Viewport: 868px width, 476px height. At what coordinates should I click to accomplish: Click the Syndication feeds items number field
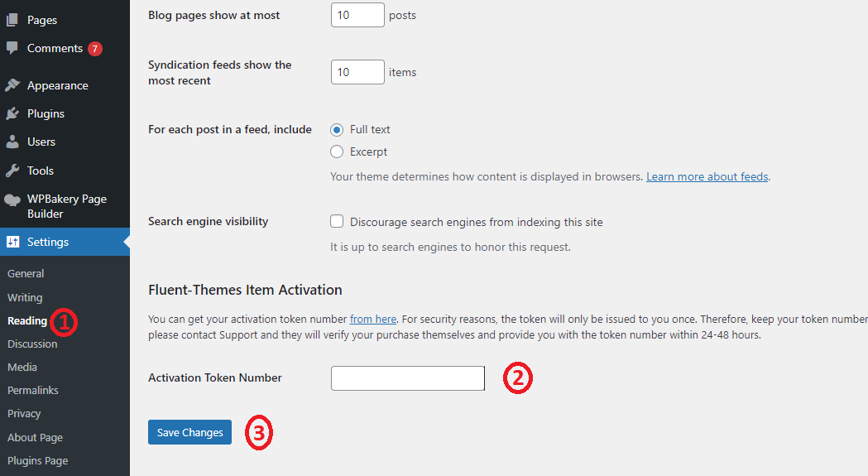[x=357, y=72]
